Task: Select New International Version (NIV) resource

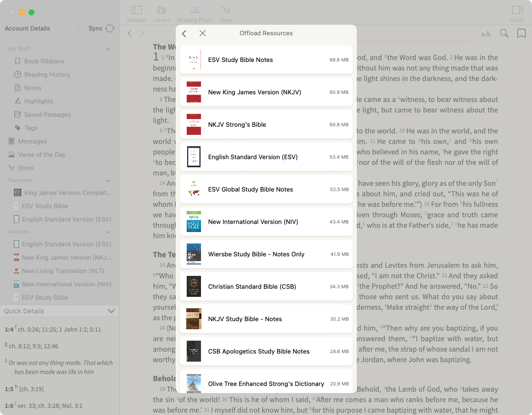Action: click(x=266, y=222)
